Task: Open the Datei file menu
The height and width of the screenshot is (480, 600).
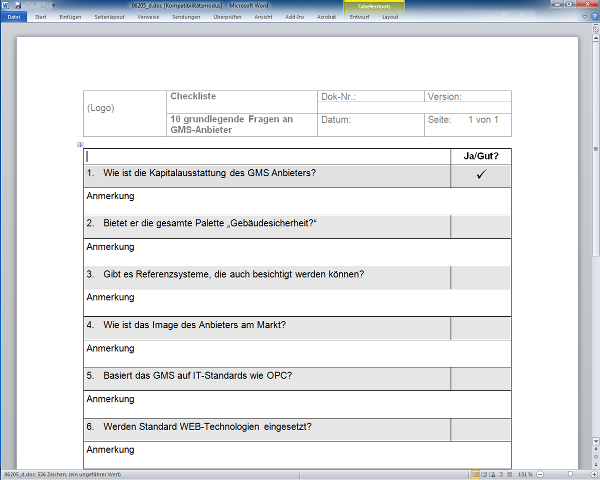Action: [14, 17]
